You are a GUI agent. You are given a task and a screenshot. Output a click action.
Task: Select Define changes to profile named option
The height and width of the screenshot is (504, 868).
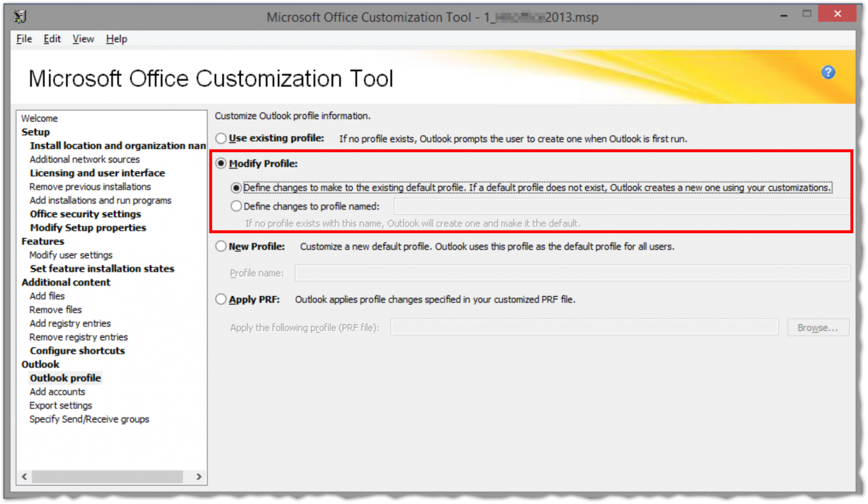pos(236,206)
